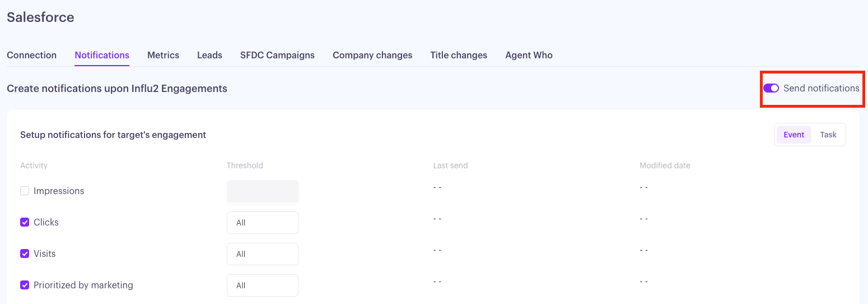Open the SFDC Campaigns tab

[x=277, y=55]
